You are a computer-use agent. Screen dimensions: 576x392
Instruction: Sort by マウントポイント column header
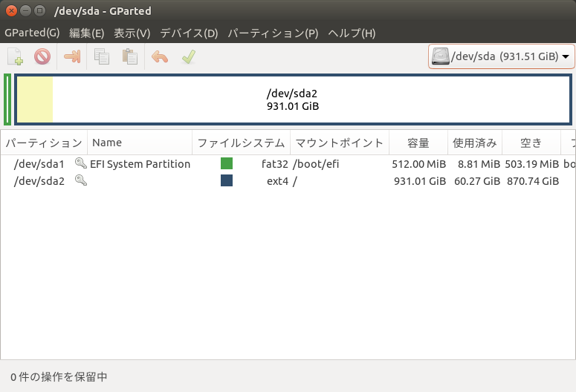click(339, 143)
